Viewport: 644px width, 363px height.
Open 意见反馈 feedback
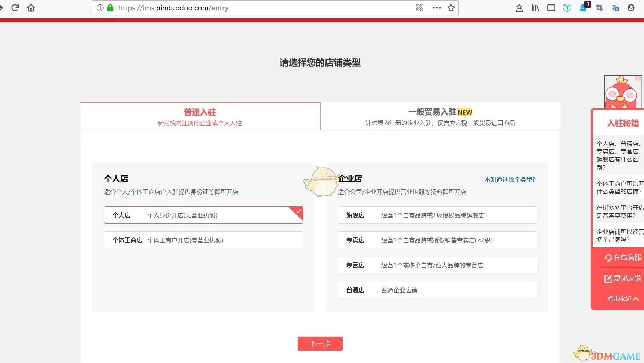coord(623,278)
